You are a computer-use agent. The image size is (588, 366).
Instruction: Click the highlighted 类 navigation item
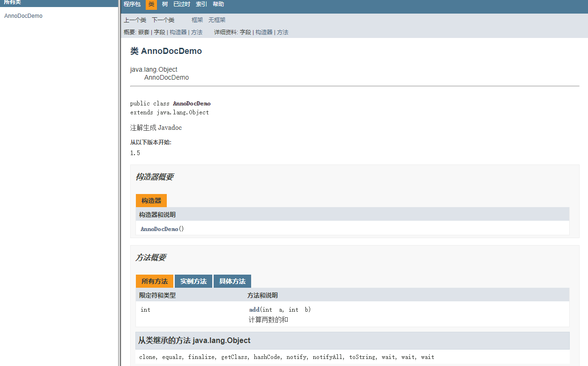pos(151,4)
